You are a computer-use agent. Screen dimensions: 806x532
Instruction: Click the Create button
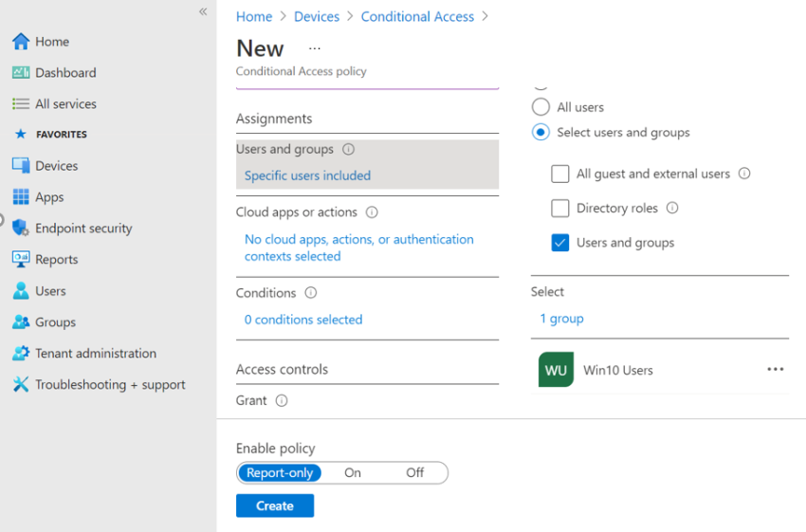click(275, 505)
